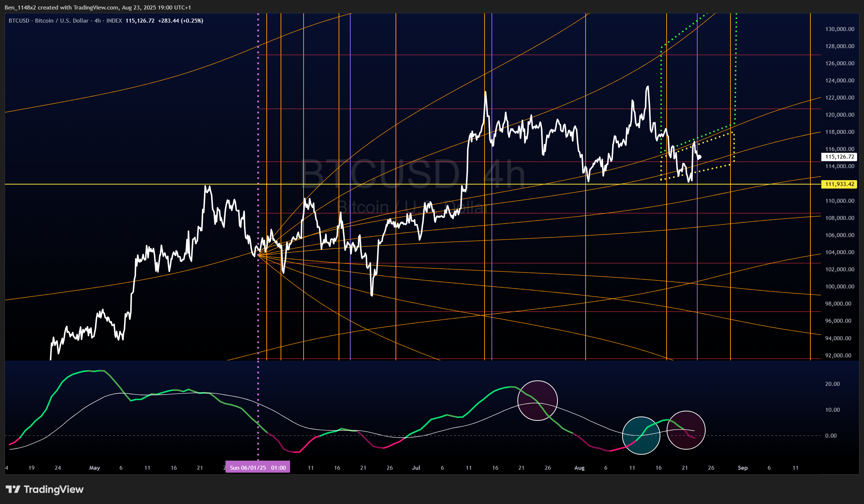Viewport: 864px width, 504px height.
Task: Click the rightmost purple circle on the oscillator
Action: coord(686,430)
